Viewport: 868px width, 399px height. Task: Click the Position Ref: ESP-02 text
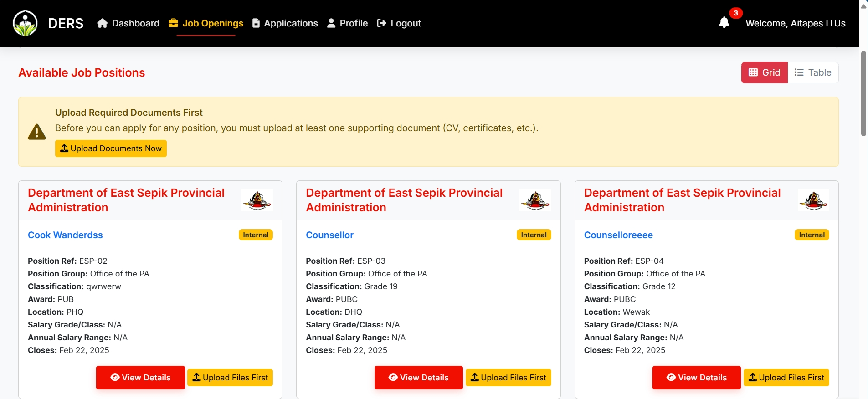67,261
